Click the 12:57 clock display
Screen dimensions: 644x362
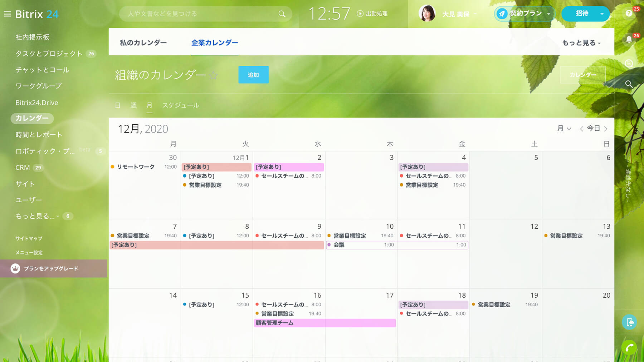[329, 14]
